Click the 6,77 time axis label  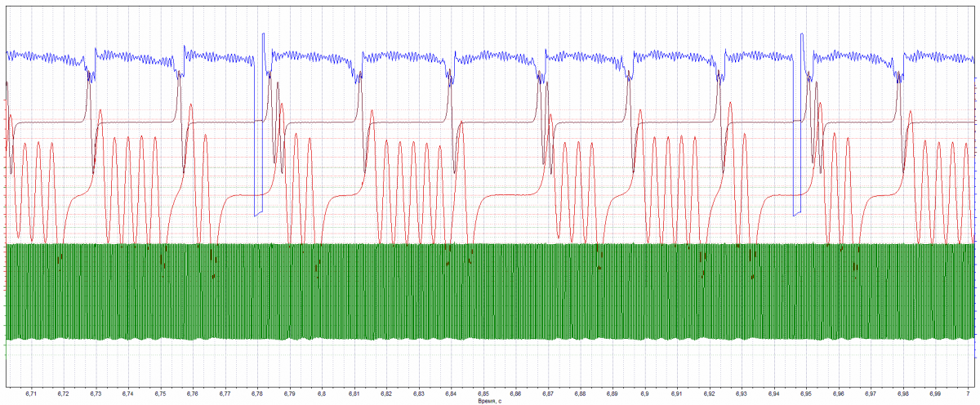coord(225,394)
